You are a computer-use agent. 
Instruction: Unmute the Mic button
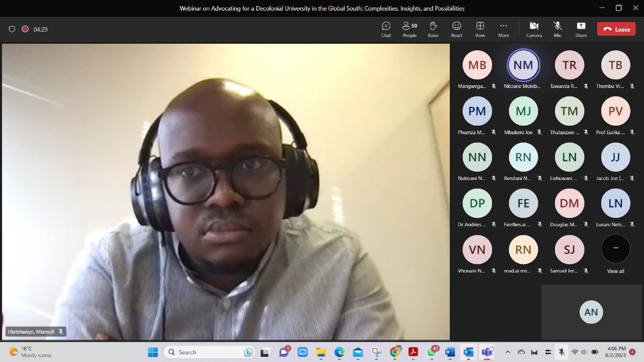[x=558, y=29]
